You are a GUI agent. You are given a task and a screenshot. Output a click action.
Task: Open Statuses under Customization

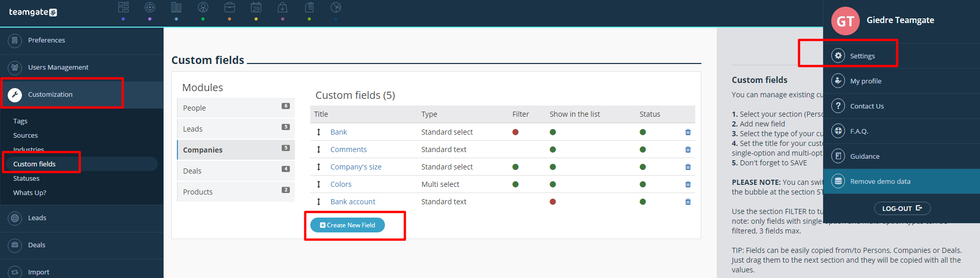point(26,179)
